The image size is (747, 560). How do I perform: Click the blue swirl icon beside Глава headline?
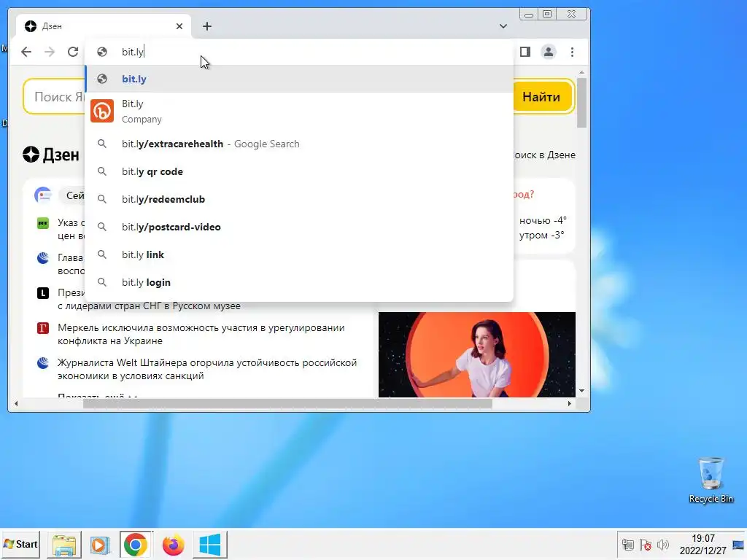(43, 257)
